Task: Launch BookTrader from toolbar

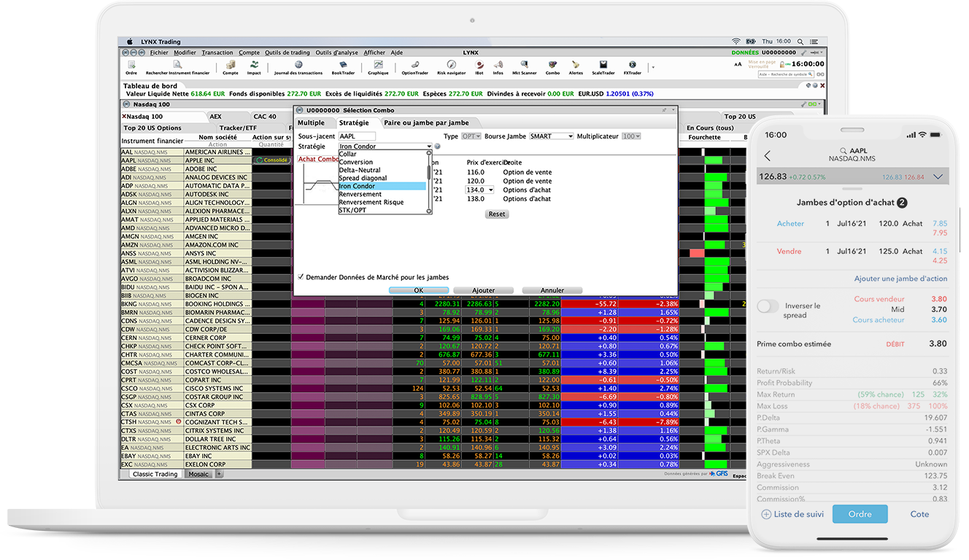Action: point(343,67)
